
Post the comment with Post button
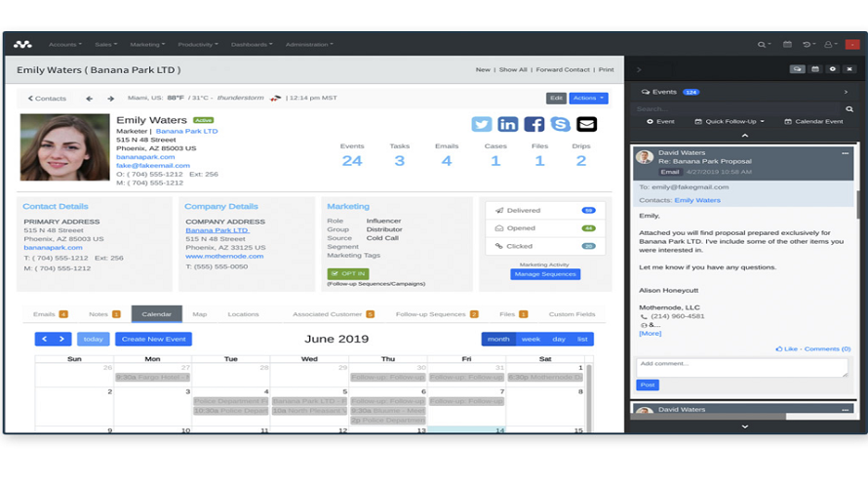[648, 385]
